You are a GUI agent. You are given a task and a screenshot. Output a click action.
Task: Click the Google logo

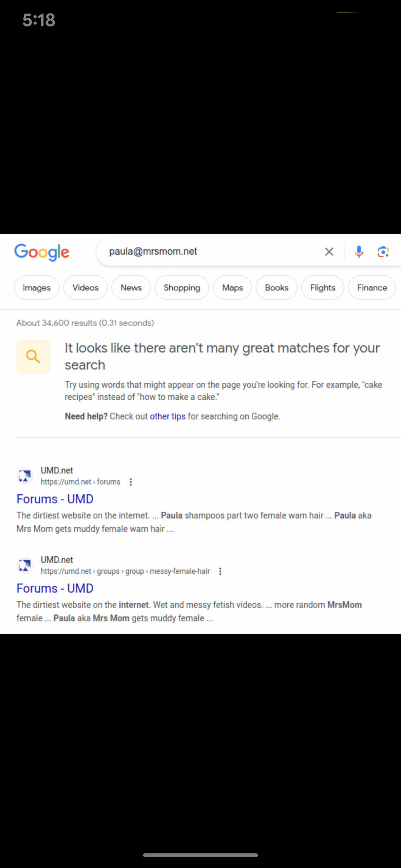(x=42, y=252)
